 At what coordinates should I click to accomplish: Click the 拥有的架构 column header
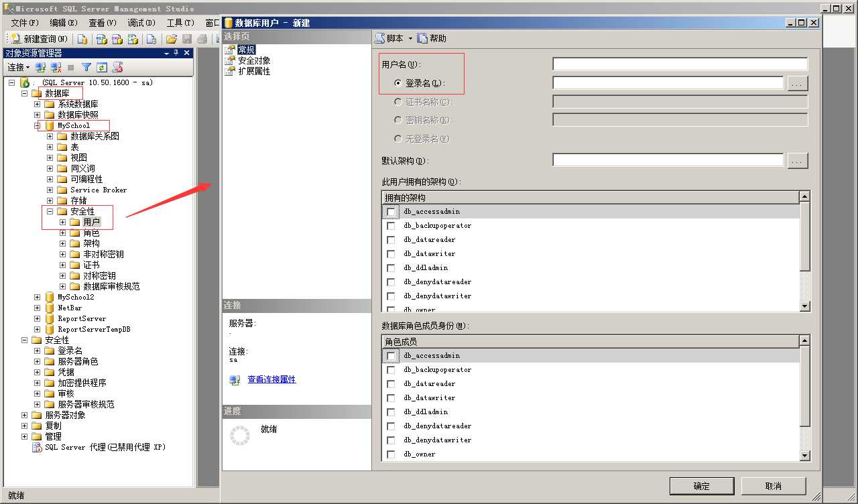pos(591,198)
